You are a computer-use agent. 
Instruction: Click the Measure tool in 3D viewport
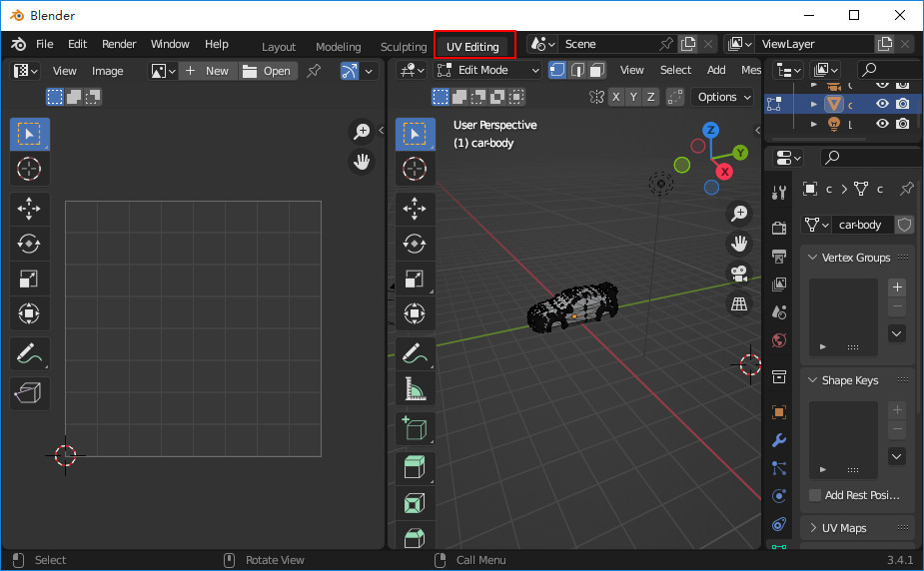point(415,389)
